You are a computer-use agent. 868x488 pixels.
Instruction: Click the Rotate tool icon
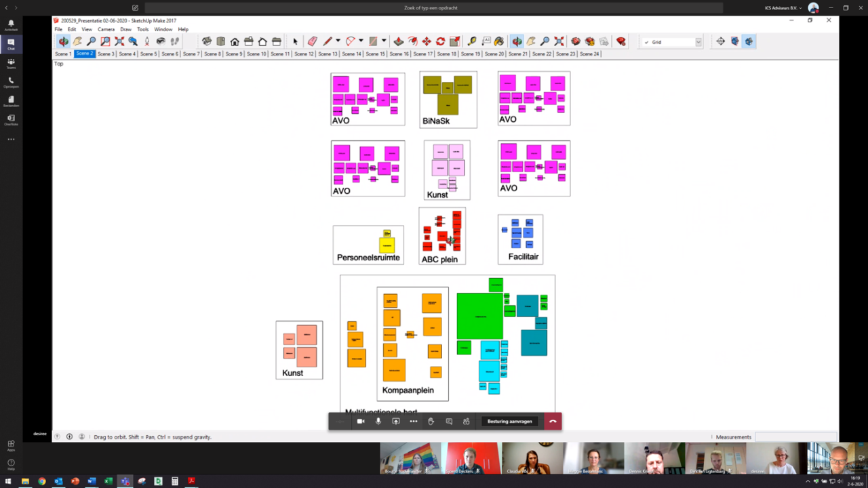[440, 41]
